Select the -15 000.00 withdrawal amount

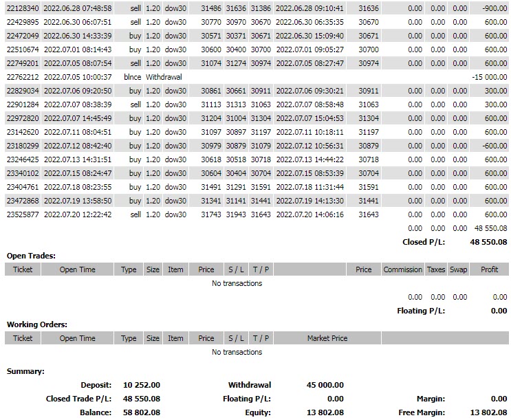489,77
